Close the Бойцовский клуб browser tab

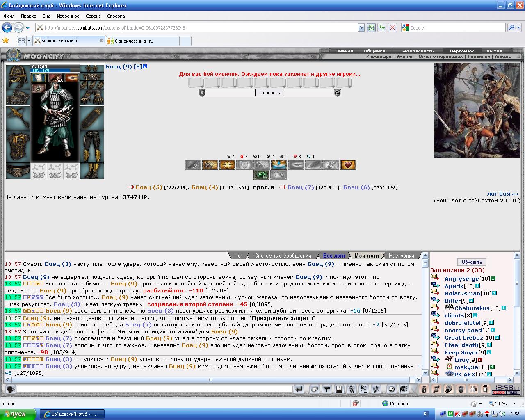(x=101, y=41)
